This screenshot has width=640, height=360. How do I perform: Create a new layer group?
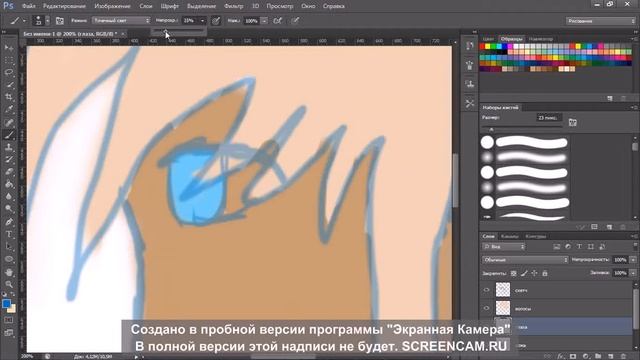[598, 356]
